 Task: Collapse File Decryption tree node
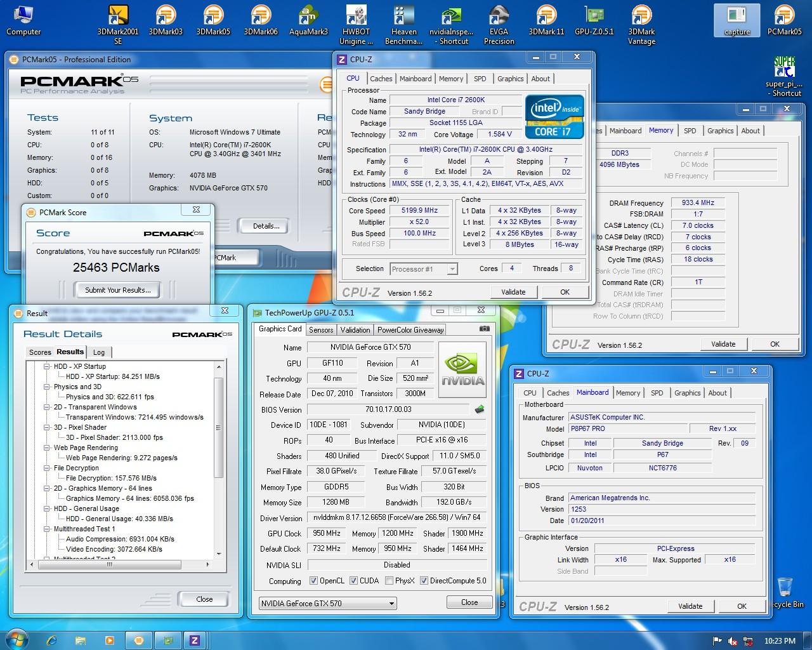point(47,468)
